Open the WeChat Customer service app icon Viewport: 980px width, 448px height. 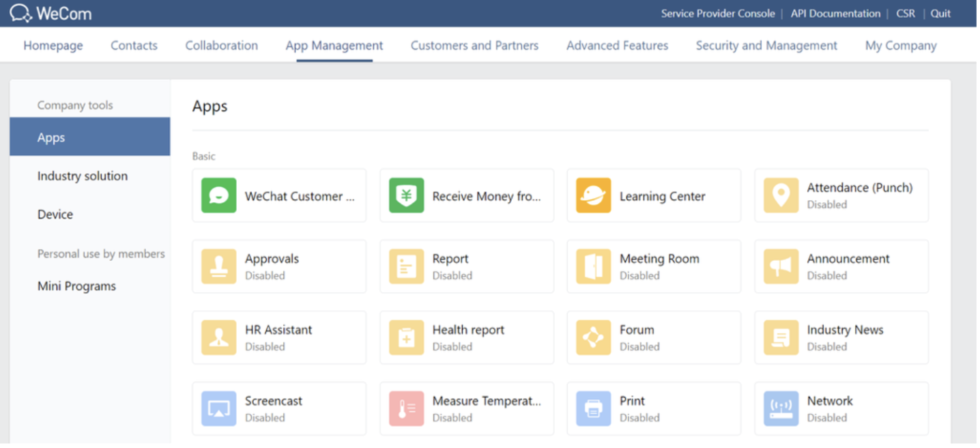[x=219, y=196]
